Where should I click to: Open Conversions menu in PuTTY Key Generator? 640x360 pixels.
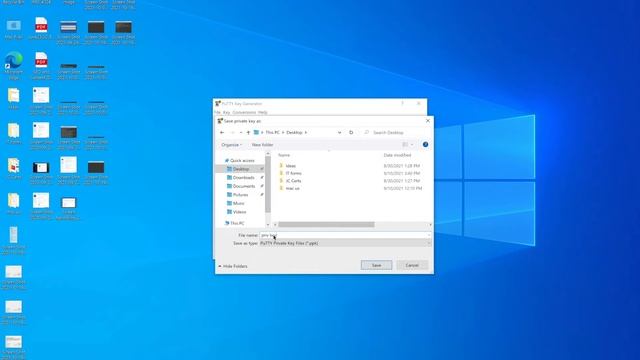pos(244,112)
